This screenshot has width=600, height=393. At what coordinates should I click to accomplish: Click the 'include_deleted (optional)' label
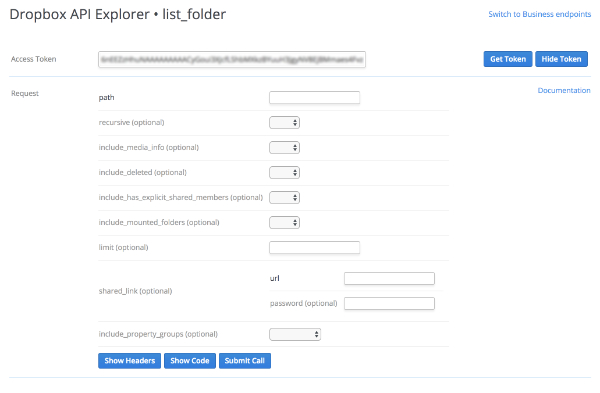142,173
